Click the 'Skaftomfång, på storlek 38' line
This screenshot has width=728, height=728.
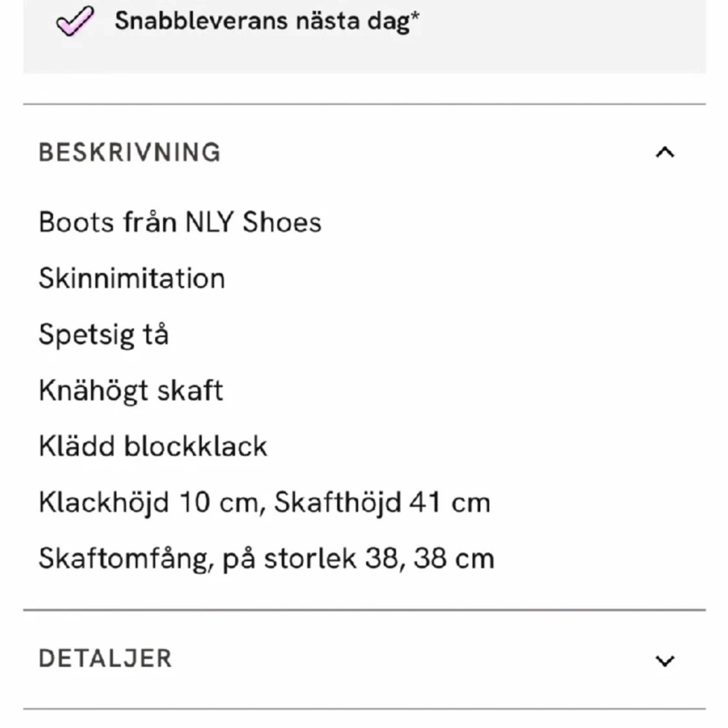click(x=267, y=557)
